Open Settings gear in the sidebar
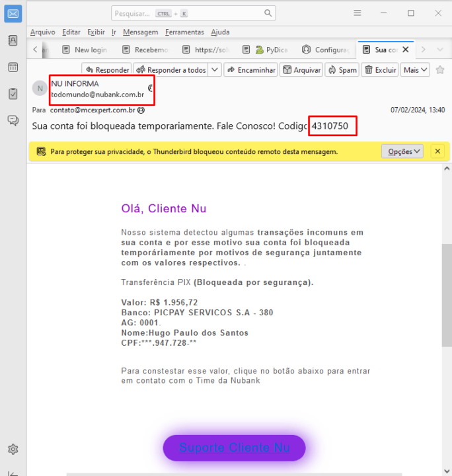Screen dimensions: 452x476 point(13,449)
